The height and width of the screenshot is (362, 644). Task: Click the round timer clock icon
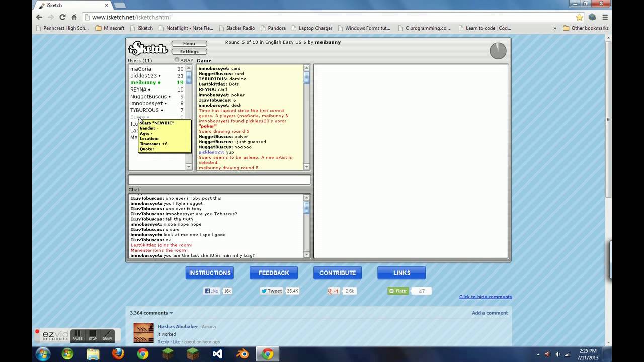point(498,51)
